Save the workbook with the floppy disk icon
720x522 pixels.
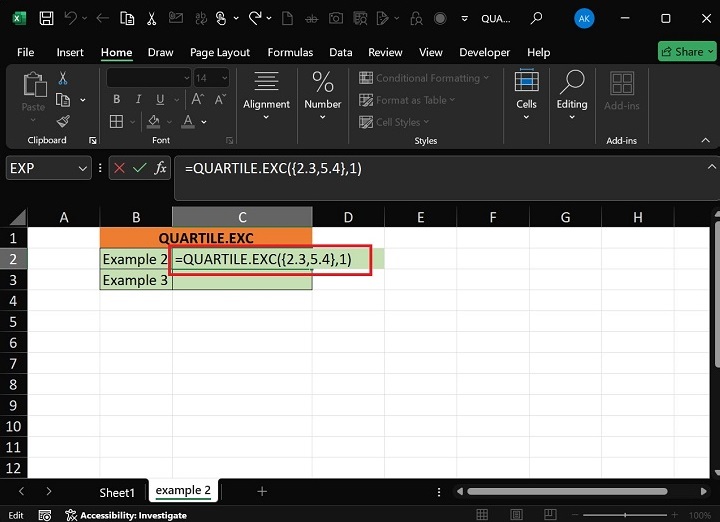(x=46, y=18)
